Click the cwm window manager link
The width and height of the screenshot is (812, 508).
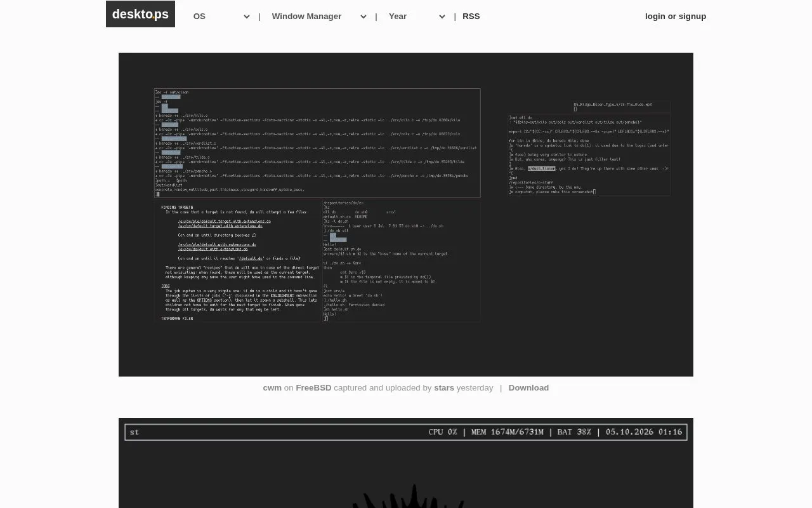pos(272,388)
